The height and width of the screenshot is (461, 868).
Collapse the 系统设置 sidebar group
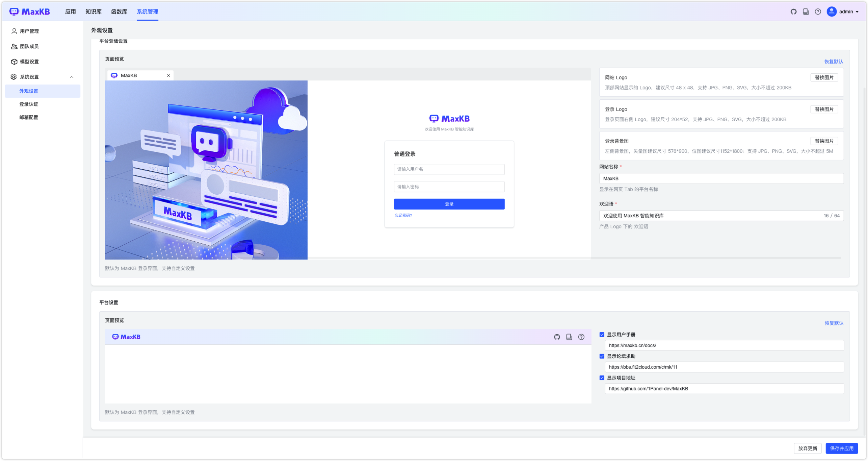(72, 77)
